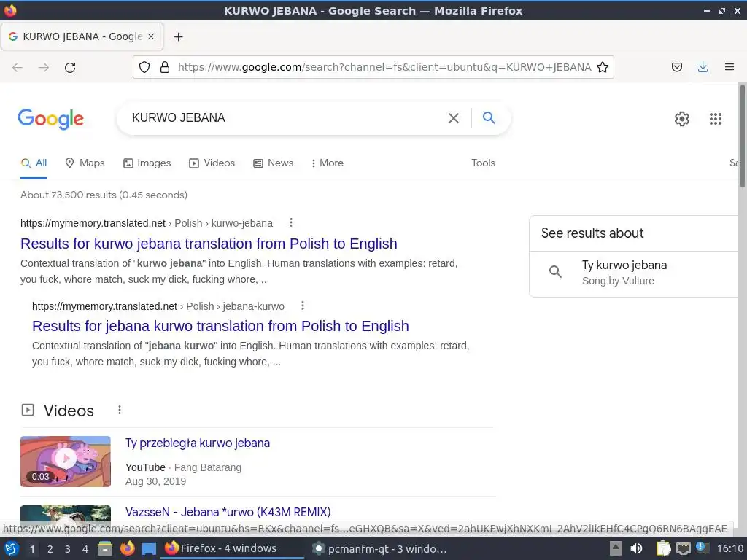Switch to Videos results tab
Viewport: 747px width, 560px height.
(212, 163)
